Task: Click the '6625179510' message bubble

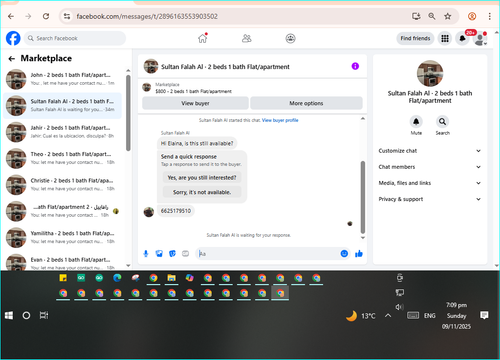Action: pyautogui.click(x=176, y=211)
